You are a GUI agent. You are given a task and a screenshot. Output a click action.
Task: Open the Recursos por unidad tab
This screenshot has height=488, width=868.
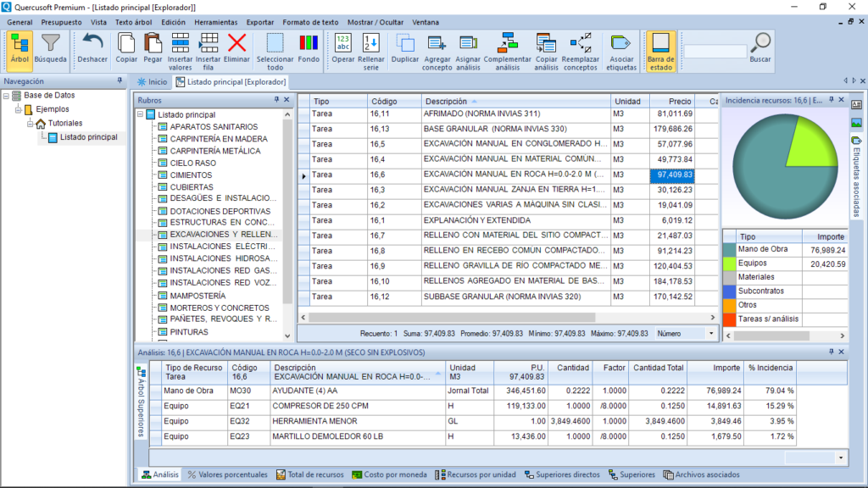(476, 474)
